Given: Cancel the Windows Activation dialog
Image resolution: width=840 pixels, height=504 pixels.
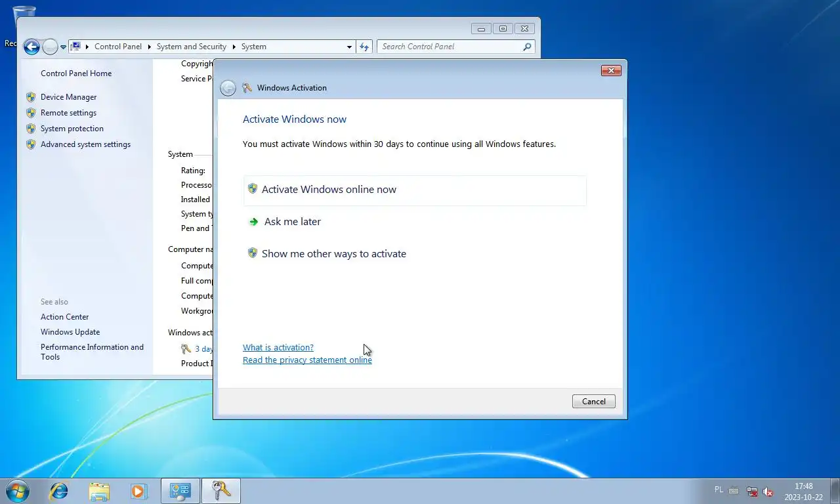Looking at the screenshot, I should [x=594, y=402].
